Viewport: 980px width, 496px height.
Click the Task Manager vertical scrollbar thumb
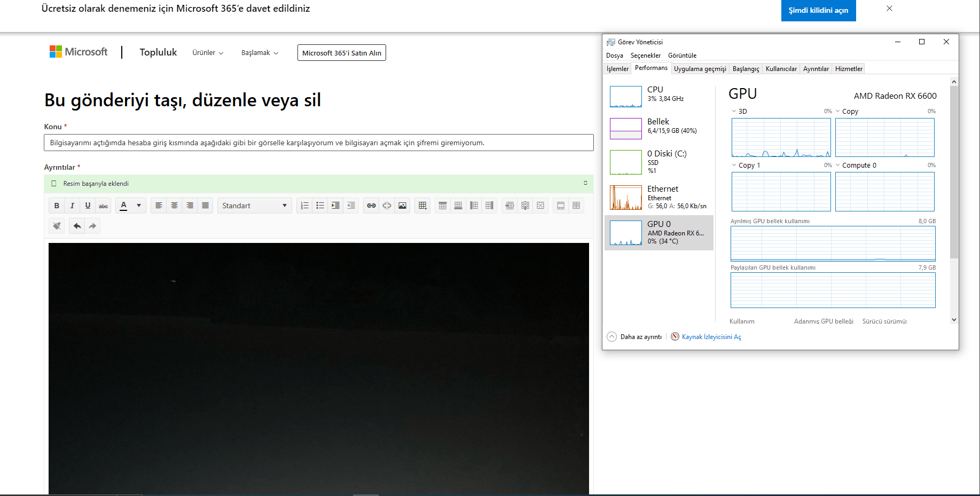click(x=954, y=172)
